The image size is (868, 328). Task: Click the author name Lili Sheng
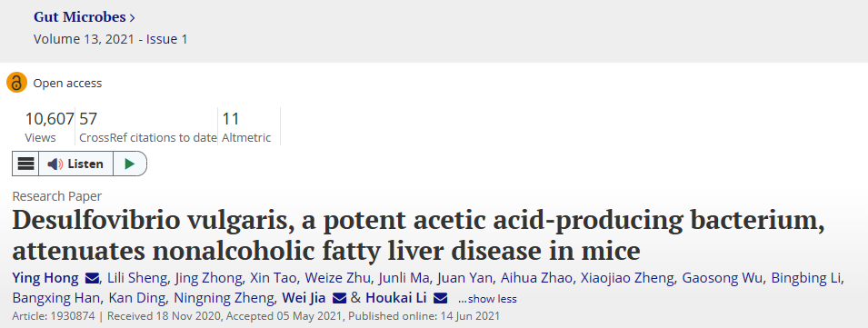138,278
